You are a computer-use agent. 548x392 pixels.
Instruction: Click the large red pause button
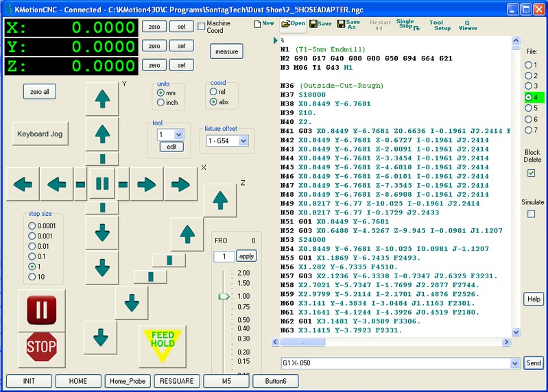point(40,309)
